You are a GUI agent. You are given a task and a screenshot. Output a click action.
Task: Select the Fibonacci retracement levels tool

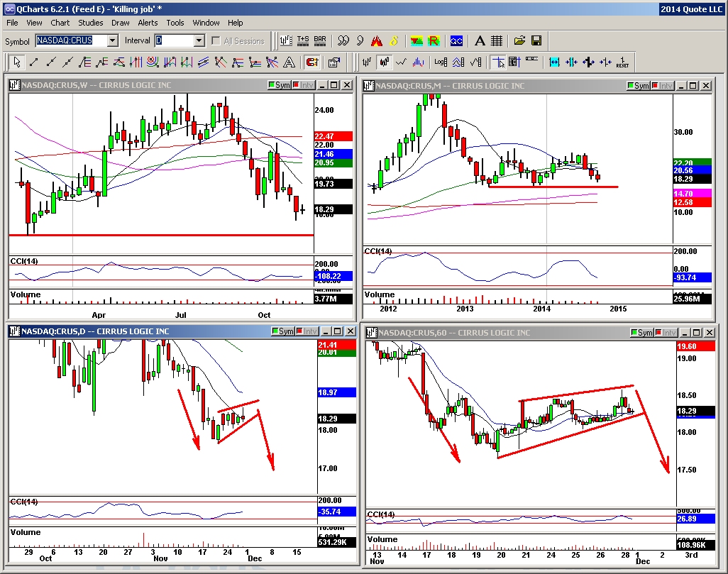pos(85,62)
